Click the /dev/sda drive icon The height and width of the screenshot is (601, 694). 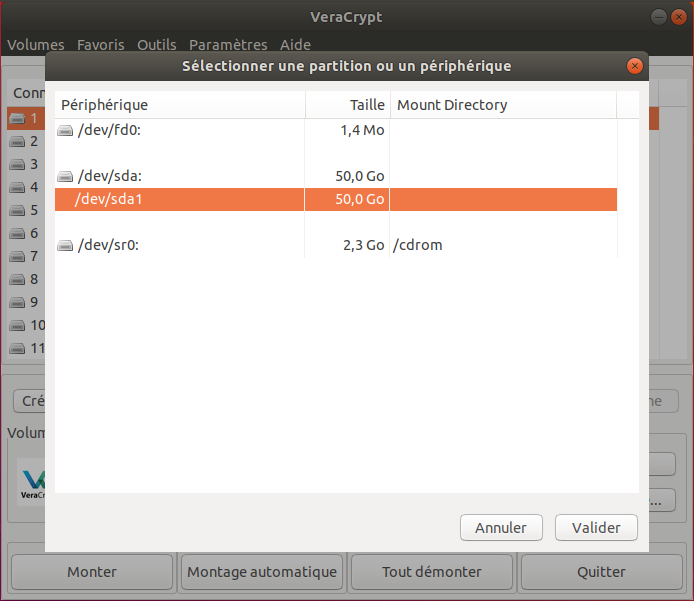(x=66, y=176)
